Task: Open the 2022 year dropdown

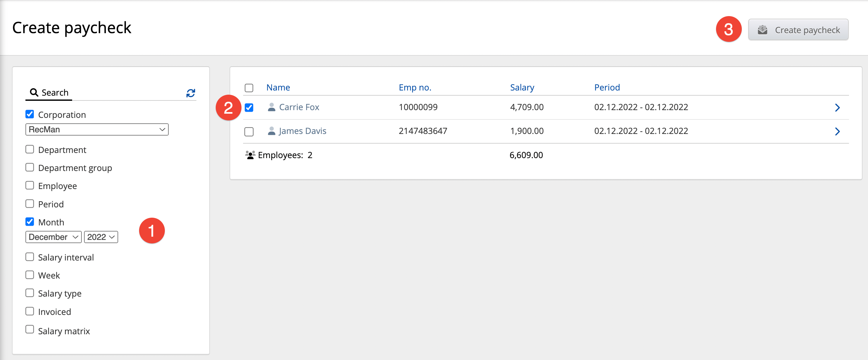Action: pyautogui.click(x=101, y=237)
